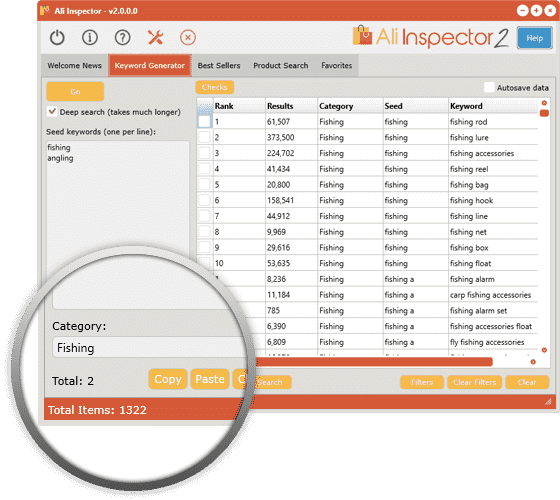Click the Copy button

click(x=168, y=379)
